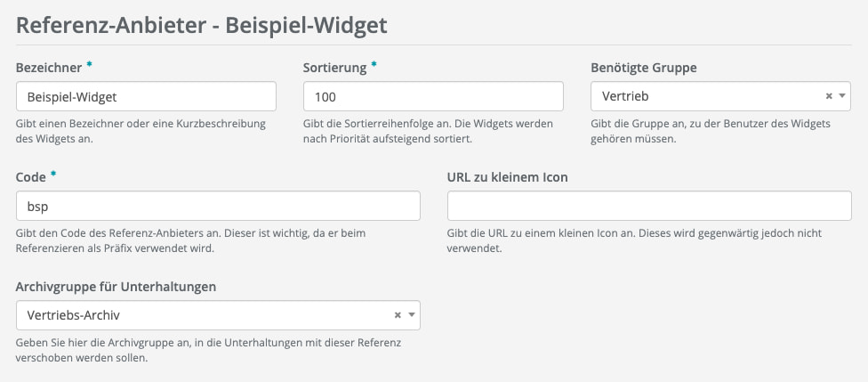Viewport: 868px width, 382px height.
Task: Open the Benötigte Gruppe dropdown arrow
Action: [841, 96]
